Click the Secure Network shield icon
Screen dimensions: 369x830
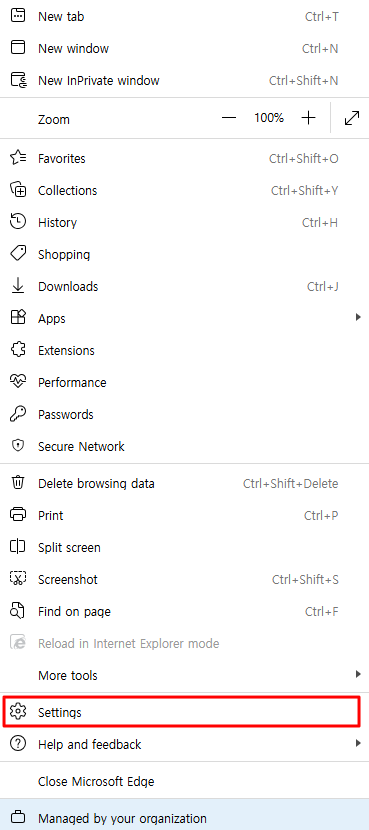[18, 446]
